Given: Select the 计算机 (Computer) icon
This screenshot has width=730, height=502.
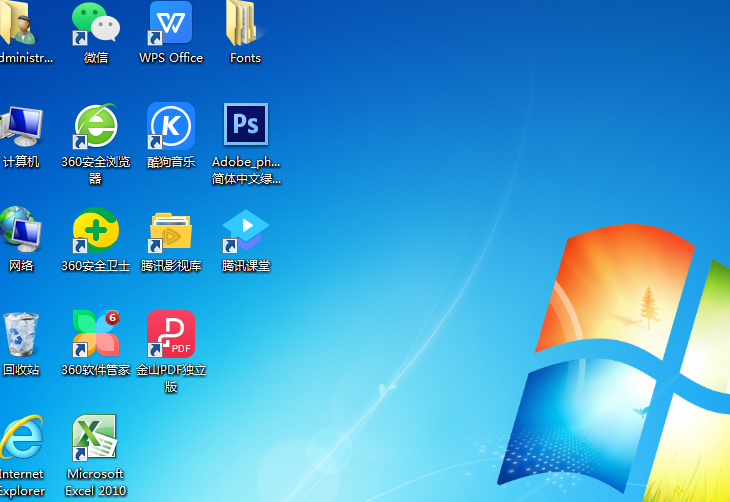Looking at the screenshot, I should click(x=21, y=126).
